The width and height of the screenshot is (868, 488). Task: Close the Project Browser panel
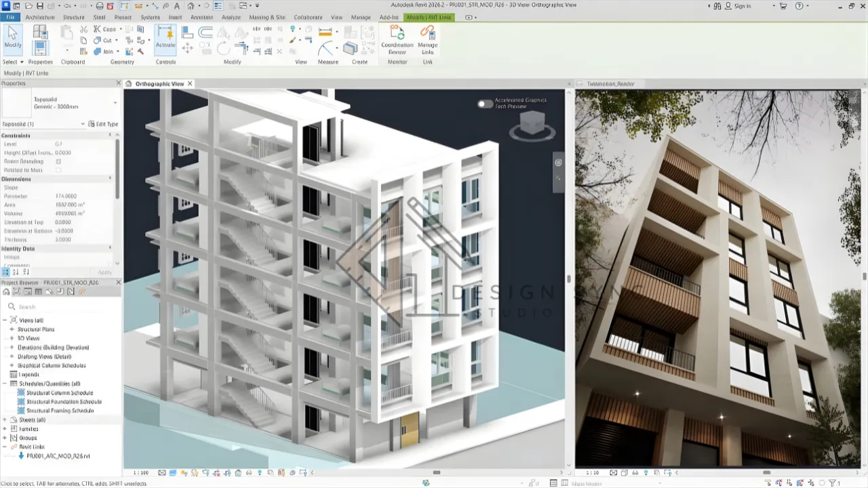click(118, 282)
